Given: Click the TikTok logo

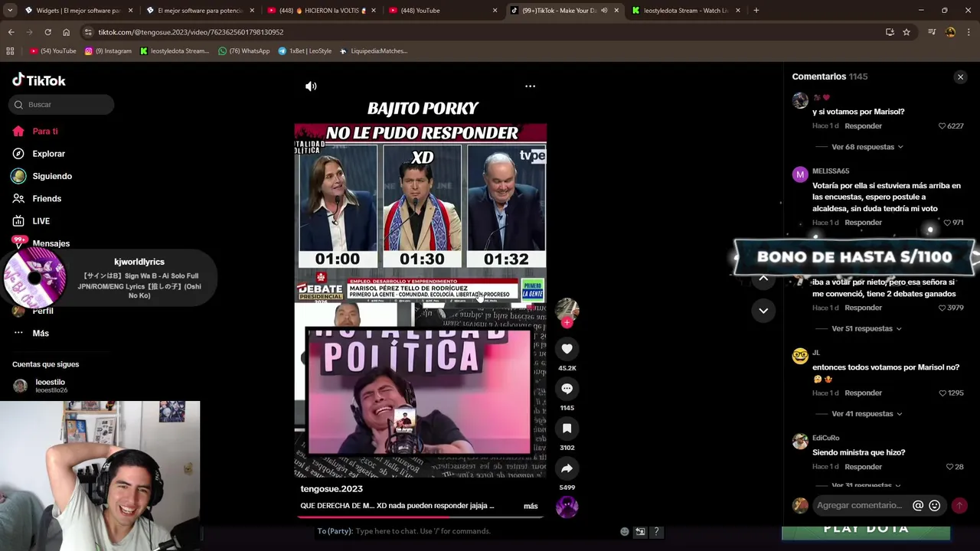Looking at the screenshot, I should pos(39,80).
